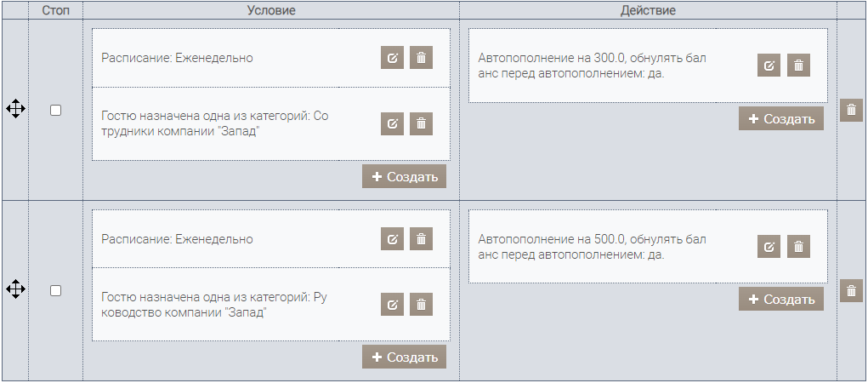Edit the Руководство компании "Запад" category condition

[392, 305]
